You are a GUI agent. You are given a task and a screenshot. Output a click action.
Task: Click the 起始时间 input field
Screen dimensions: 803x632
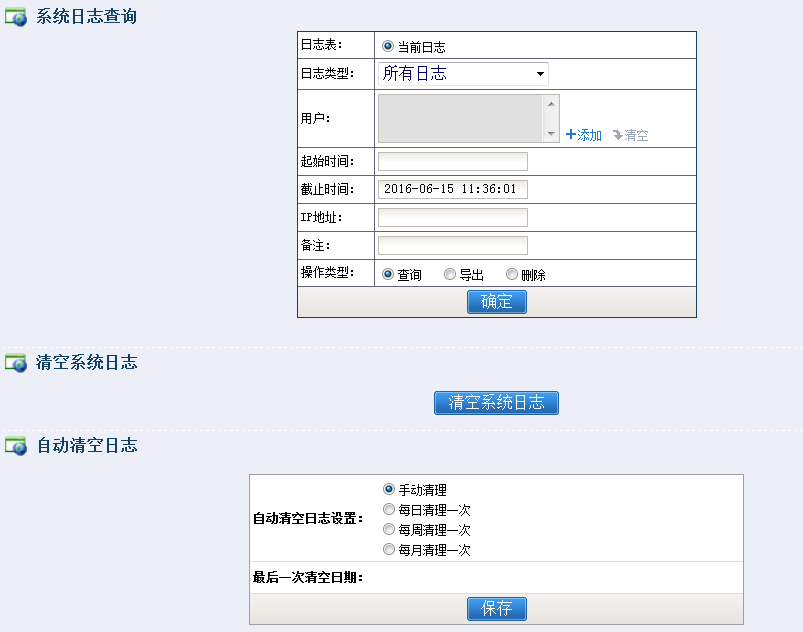[453, 161]
